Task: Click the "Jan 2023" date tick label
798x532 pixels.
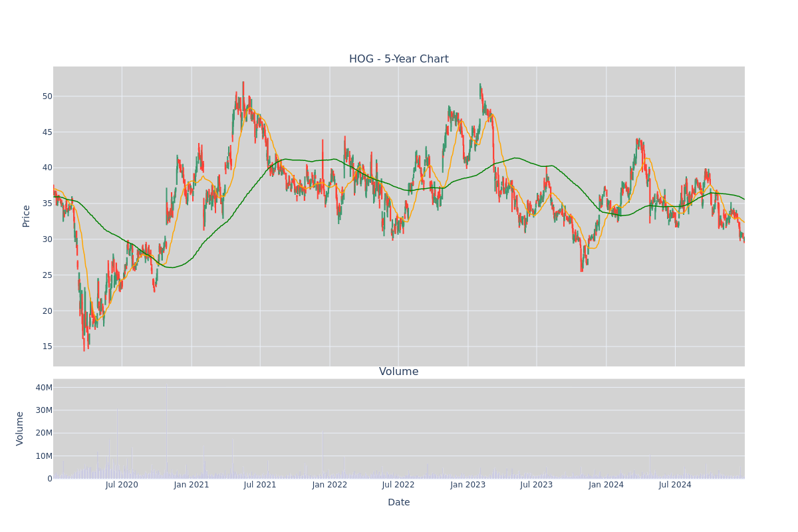Action: [468, 485]
